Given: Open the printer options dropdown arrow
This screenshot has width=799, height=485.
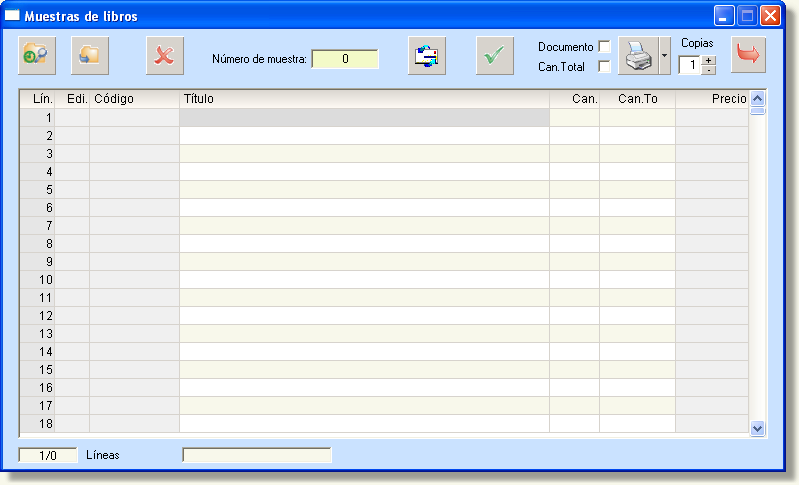Looking at the screenshot, I should [664, 56].
